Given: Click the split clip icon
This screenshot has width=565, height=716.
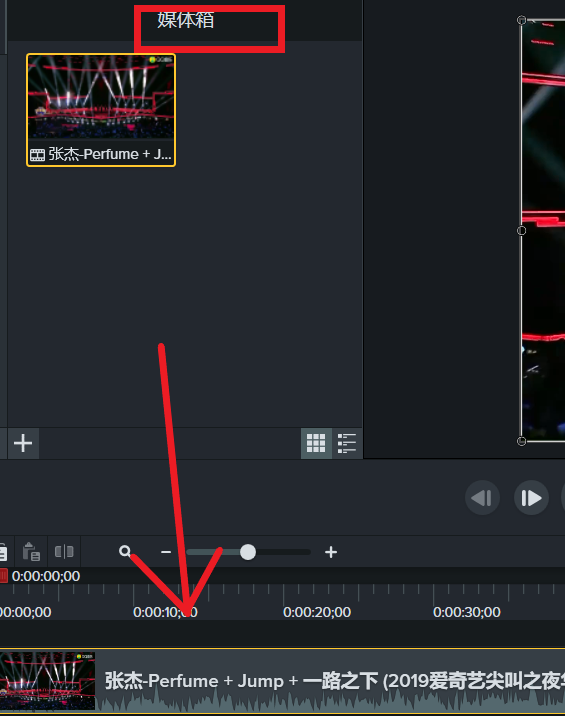Looking at the screenshot, I should point(64,552).
